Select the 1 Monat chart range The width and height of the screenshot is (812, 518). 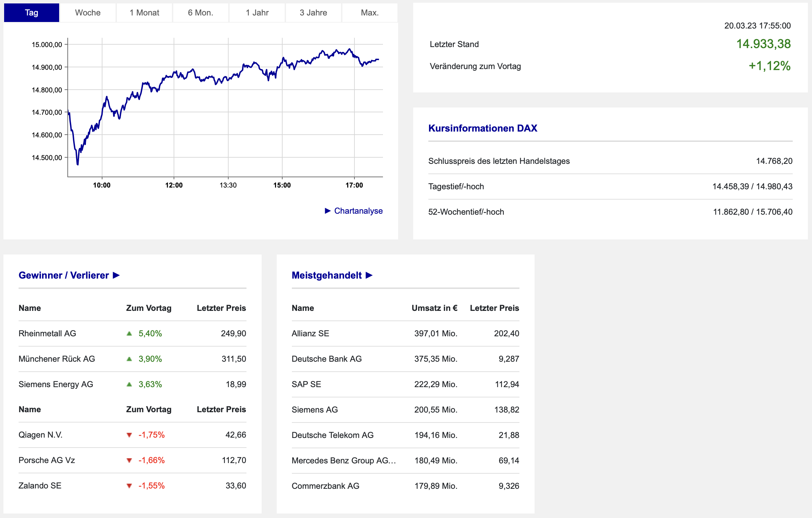click(144, 13)
